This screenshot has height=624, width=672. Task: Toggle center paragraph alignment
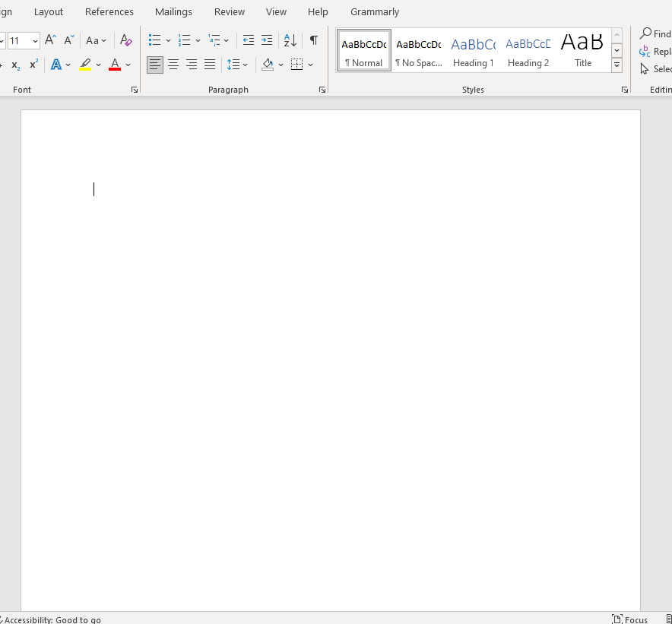173,65
